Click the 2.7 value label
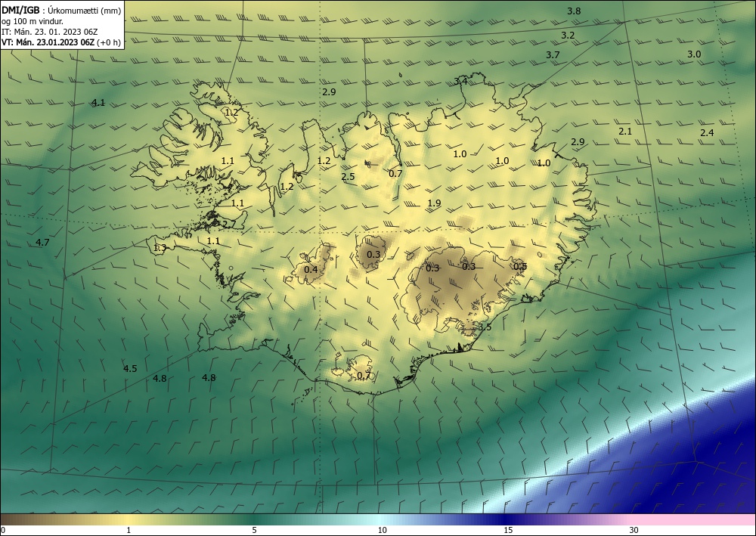The height and width of the screenshot is (536, 756). (229, 224)
